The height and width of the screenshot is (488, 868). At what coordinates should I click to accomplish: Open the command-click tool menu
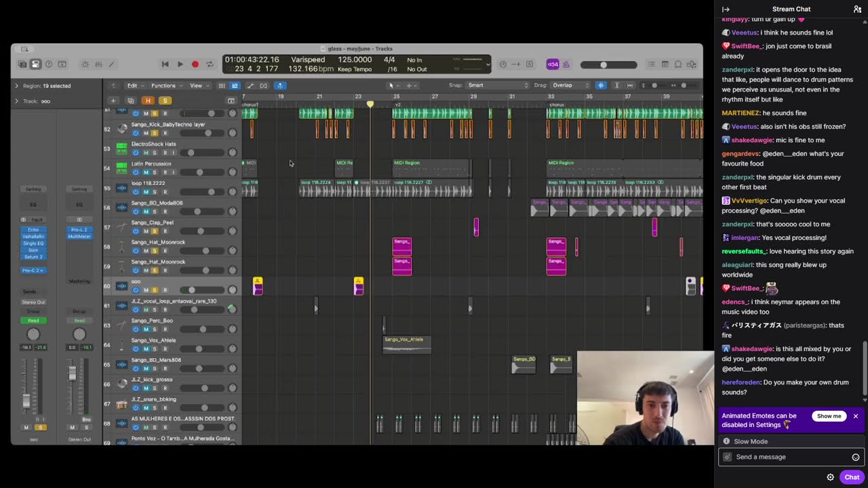[x=410, y=85]
